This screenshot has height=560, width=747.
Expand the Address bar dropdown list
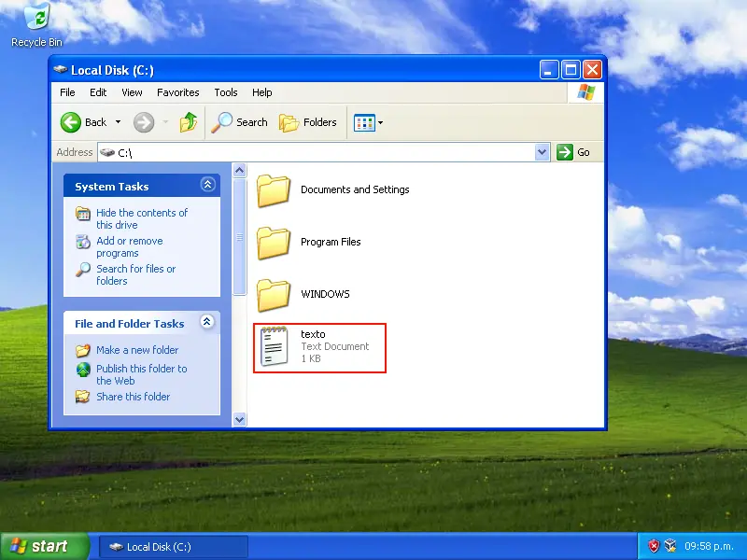(542, 152)
